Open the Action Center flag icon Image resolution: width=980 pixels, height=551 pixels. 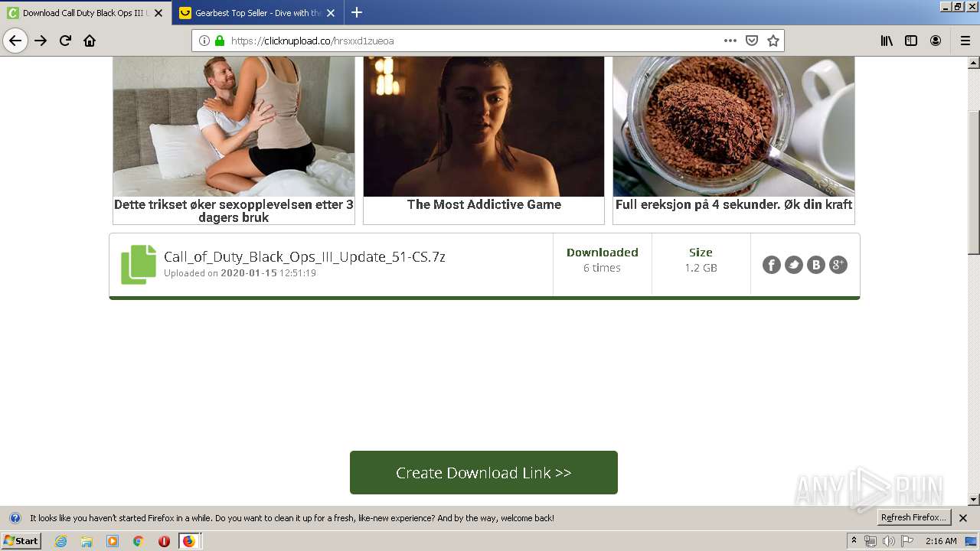pyautogui.click(x=907, y=541)
